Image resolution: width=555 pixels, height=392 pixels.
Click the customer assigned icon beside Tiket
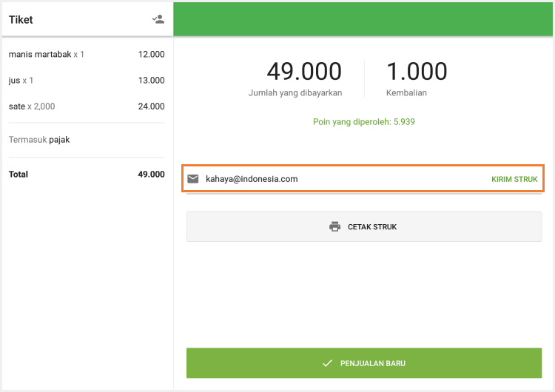pyautogui.click(x=158, y=19)
